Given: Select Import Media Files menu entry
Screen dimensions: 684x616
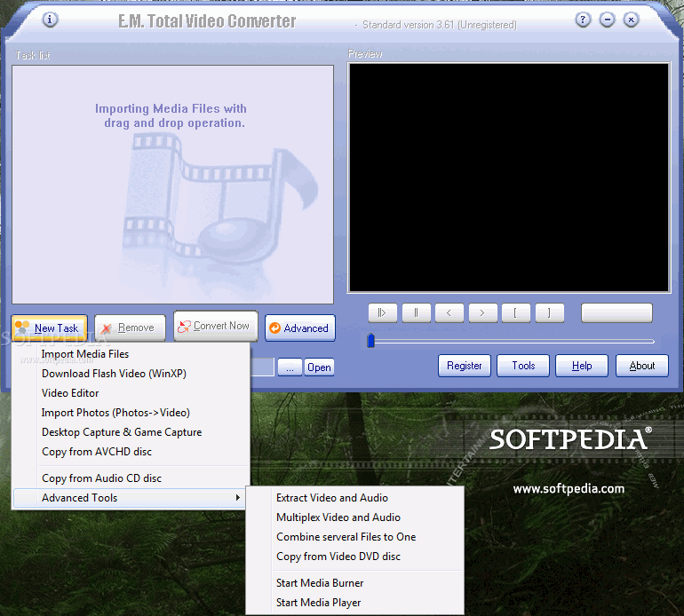Looking at the screenshot, I should 131,354.
